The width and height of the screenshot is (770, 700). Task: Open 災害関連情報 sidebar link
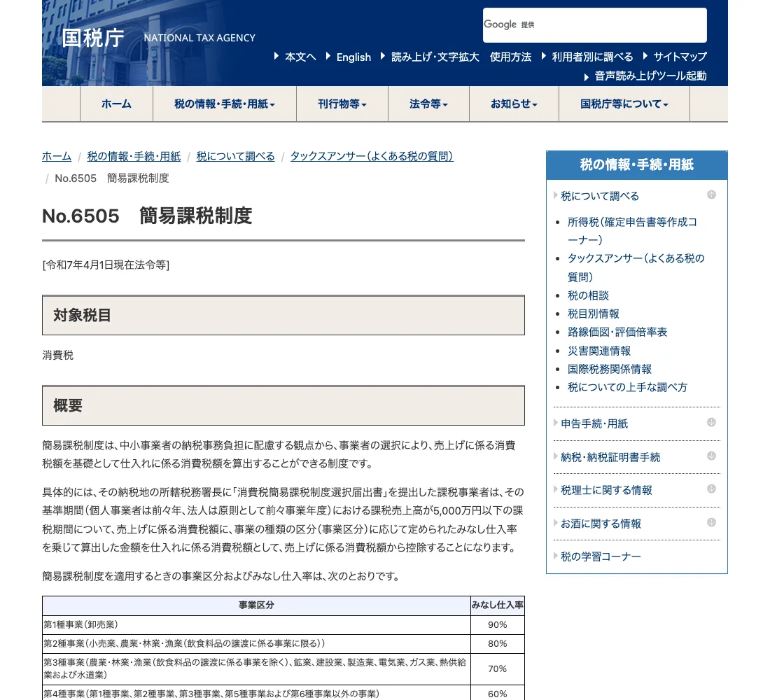[598, 351]
